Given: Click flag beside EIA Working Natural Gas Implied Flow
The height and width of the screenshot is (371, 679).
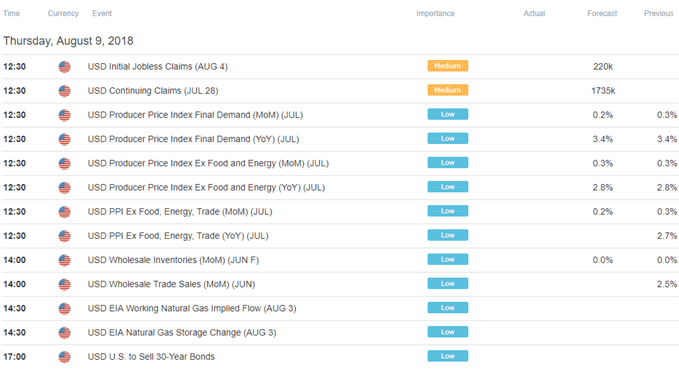Looking at the screenshot, I should point(65,309).
